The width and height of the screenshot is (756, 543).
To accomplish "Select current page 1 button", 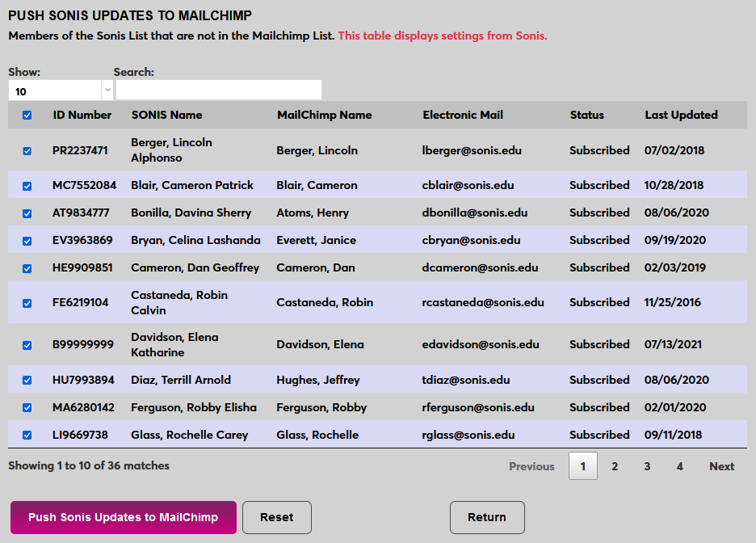I will click(583, 466).
